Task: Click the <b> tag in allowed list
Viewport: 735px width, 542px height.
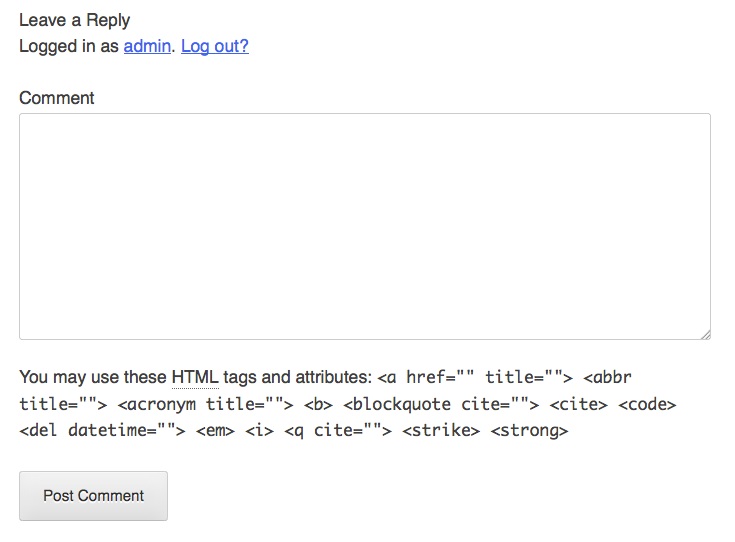Action: pos(318,405)
